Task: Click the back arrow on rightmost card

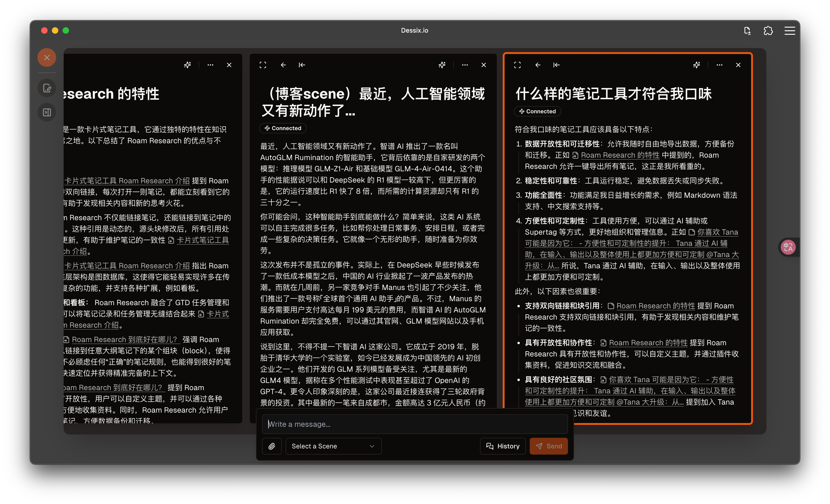Action: pos(538,65)
